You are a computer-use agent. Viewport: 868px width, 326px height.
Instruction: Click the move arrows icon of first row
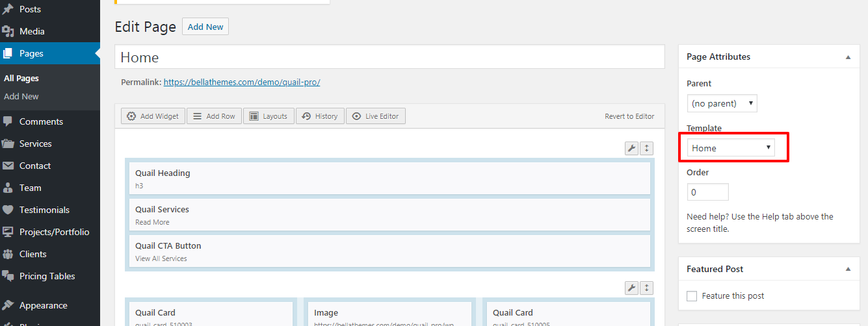point(646,148)
